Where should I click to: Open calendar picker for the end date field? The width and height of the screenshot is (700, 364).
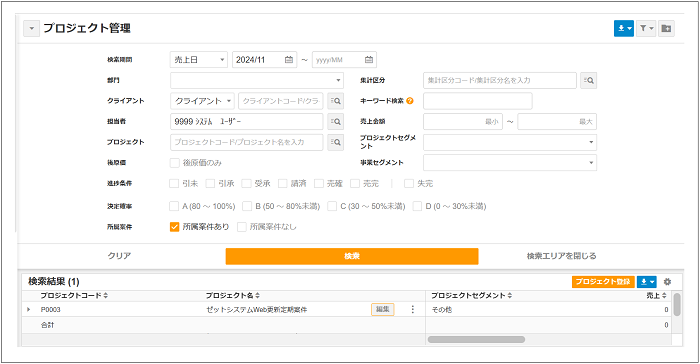[369, 59]
